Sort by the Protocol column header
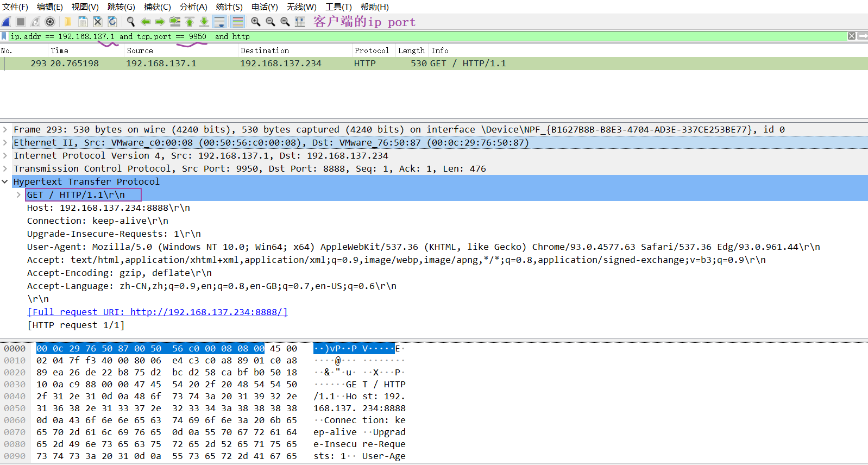868x465 pixels. point(374,51)
